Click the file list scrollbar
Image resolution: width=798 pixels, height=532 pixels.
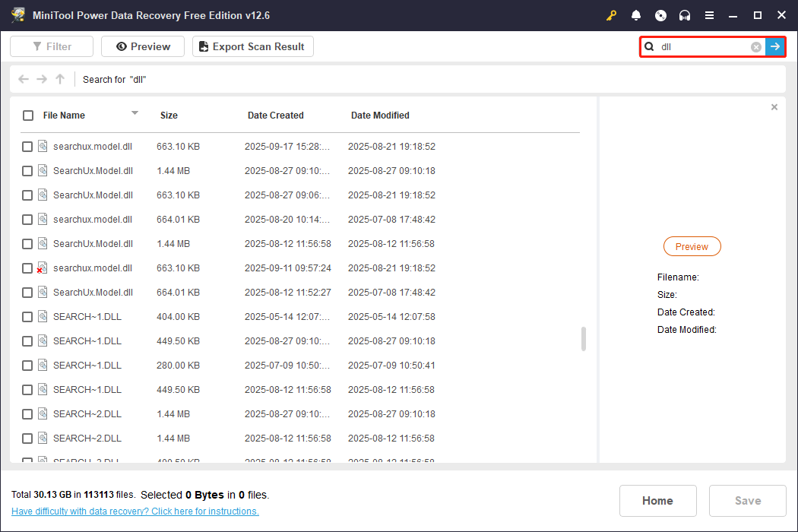click(583, 340)
